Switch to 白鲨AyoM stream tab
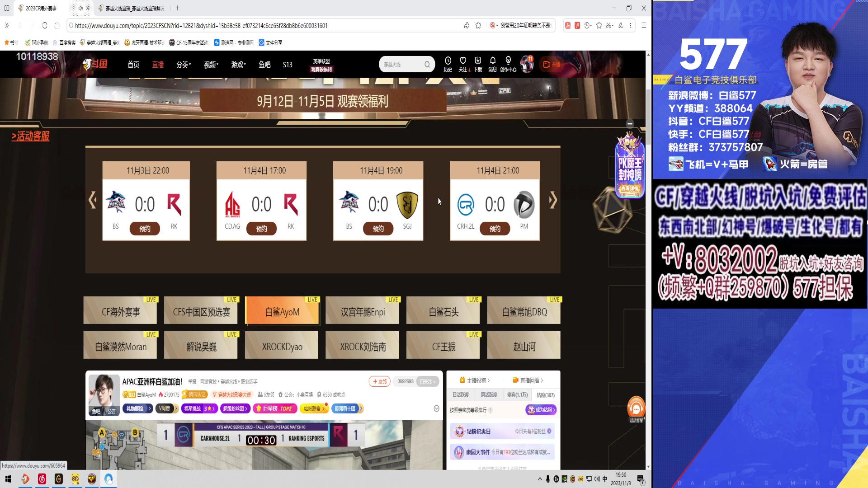The width and height of the screenshot is (868, 488). (282, 311)
